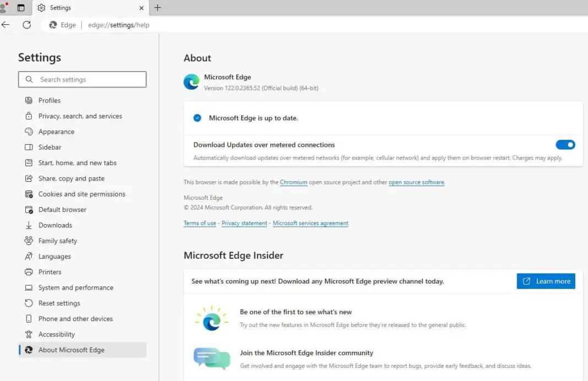This screenshot has height=381, width=588.
Task: Click the Languages icon in the sidebar
Action: 29,257
